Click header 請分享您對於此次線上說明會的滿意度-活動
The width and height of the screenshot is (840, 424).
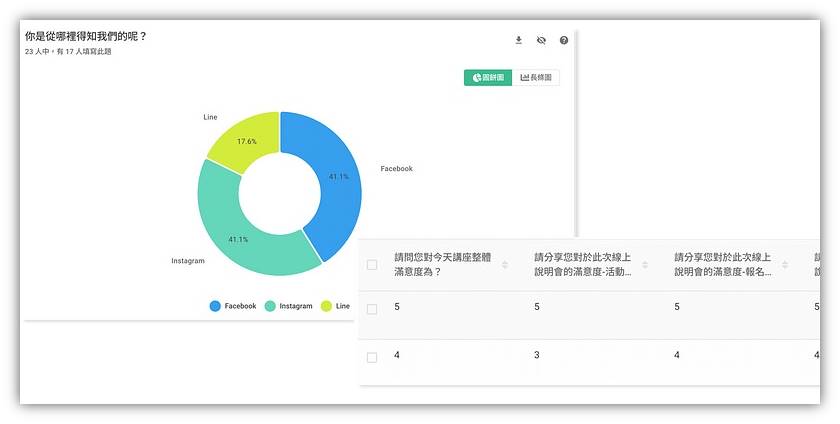(583, 265)
